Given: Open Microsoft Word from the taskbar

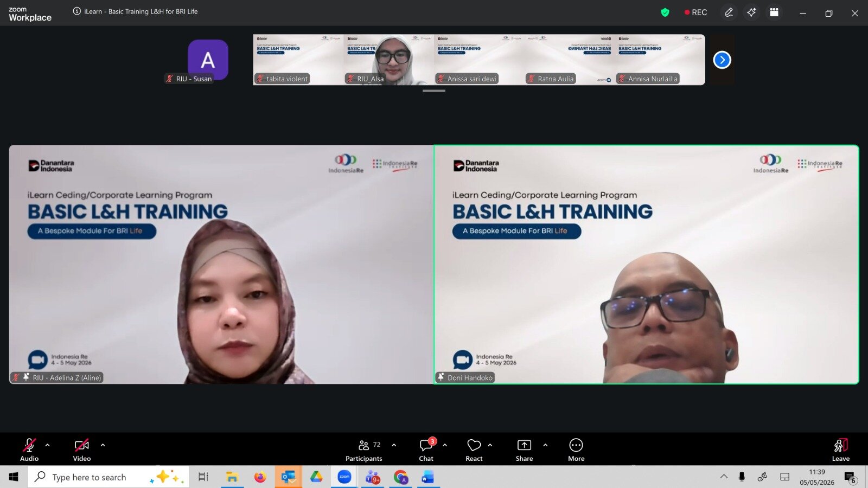Looking at the screenshot, I should (428, 477).
